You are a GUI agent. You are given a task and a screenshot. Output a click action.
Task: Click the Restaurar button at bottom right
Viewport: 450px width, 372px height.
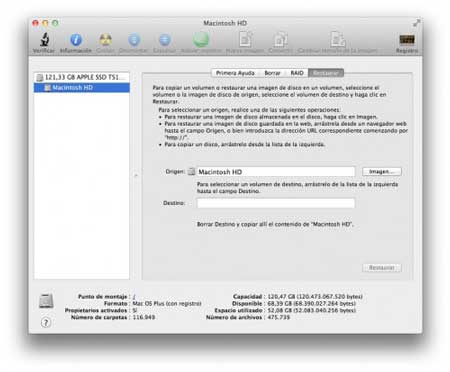click(382, 268)
